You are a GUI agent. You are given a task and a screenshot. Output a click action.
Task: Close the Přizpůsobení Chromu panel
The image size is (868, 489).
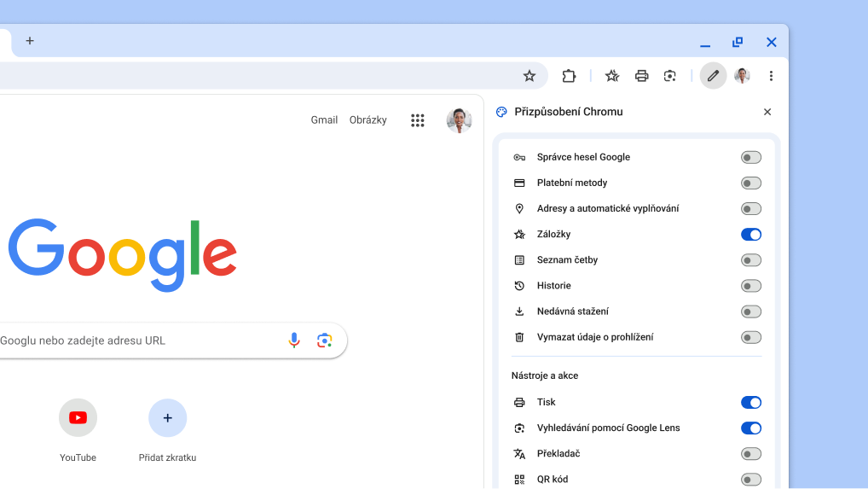[x=767, y=112]
